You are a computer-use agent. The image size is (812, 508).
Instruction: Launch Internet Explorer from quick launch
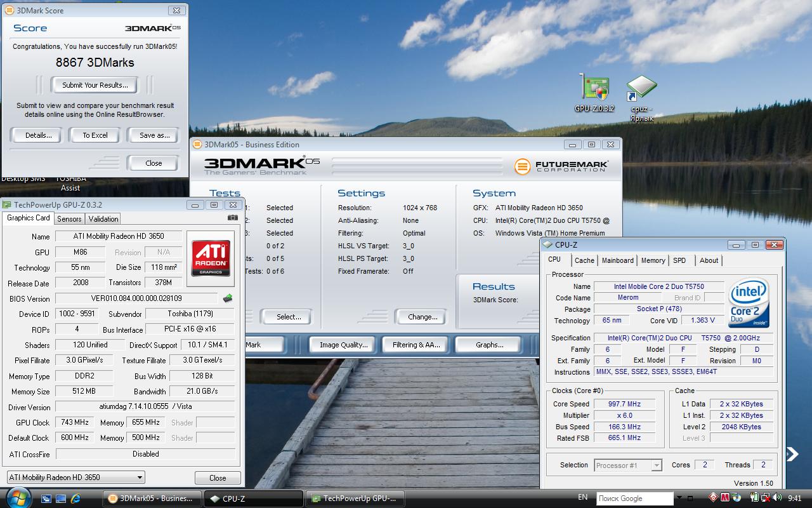pyautogui.click(x=75, y=498)
